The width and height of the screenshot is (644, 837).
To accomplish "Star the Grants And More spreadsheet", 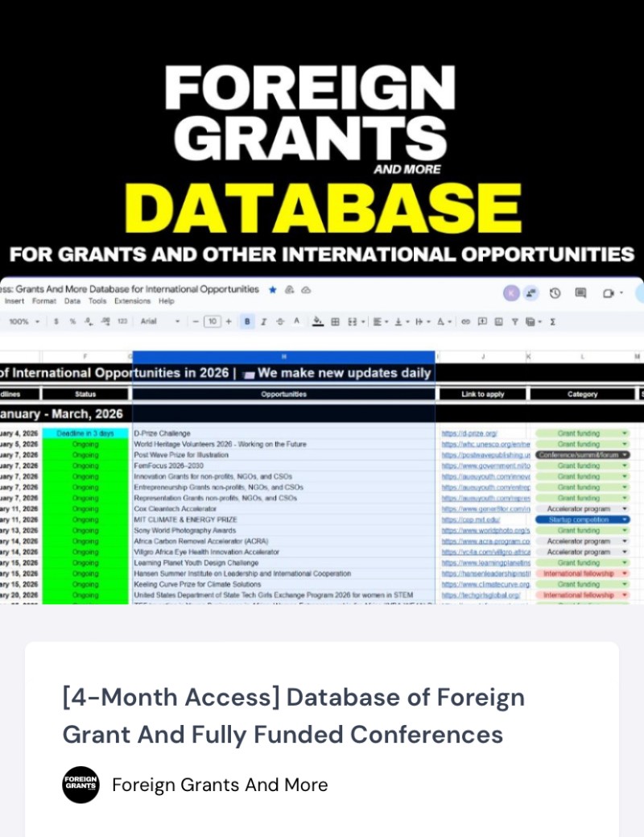I will coord(273,289).
